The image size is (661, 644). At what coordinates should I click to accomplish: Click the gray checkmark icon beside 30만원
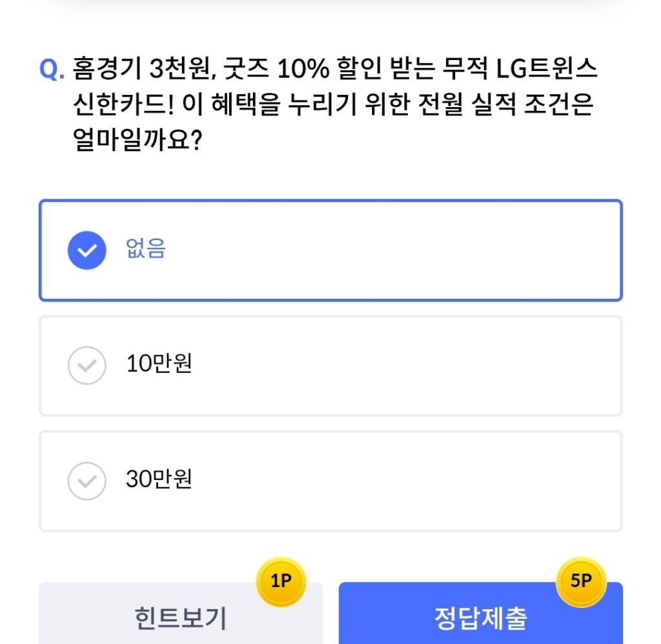tap(86, 480)
